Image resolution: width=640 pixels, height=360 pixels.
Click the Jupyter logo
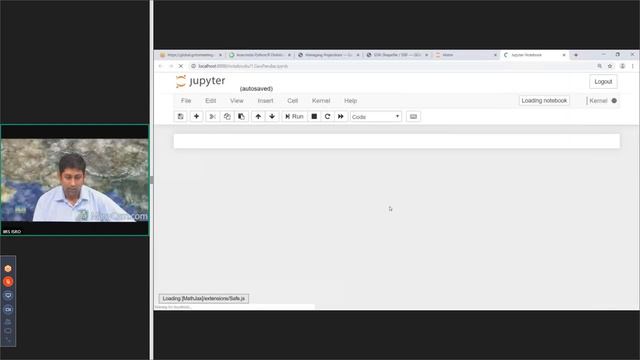[x=201, y=81]
